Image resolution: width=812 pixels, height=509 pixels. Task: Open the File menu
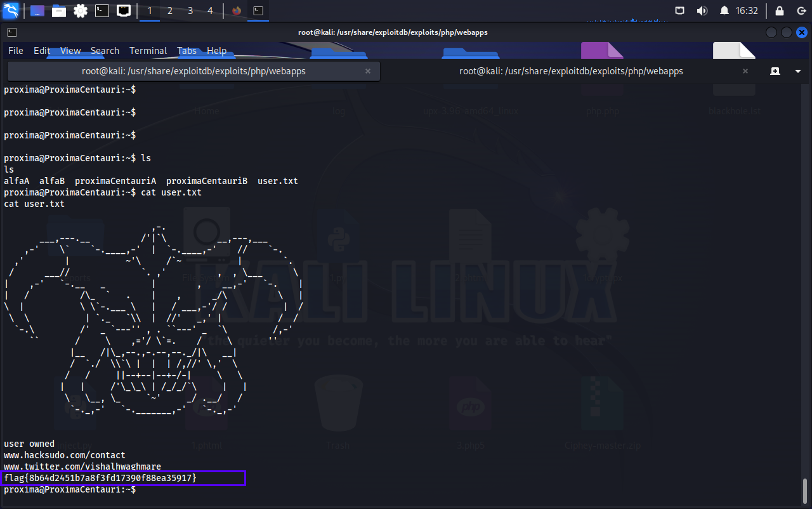pos(16,51)
